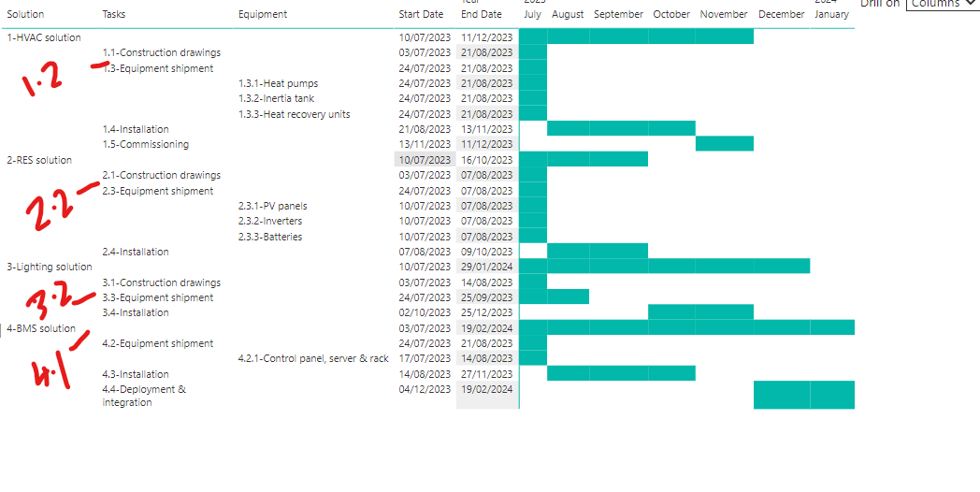Viewport: 980px width, 492px height.
Task: Click start date 13/11/2023 in Commissioning row
Action: pos(425,144)
